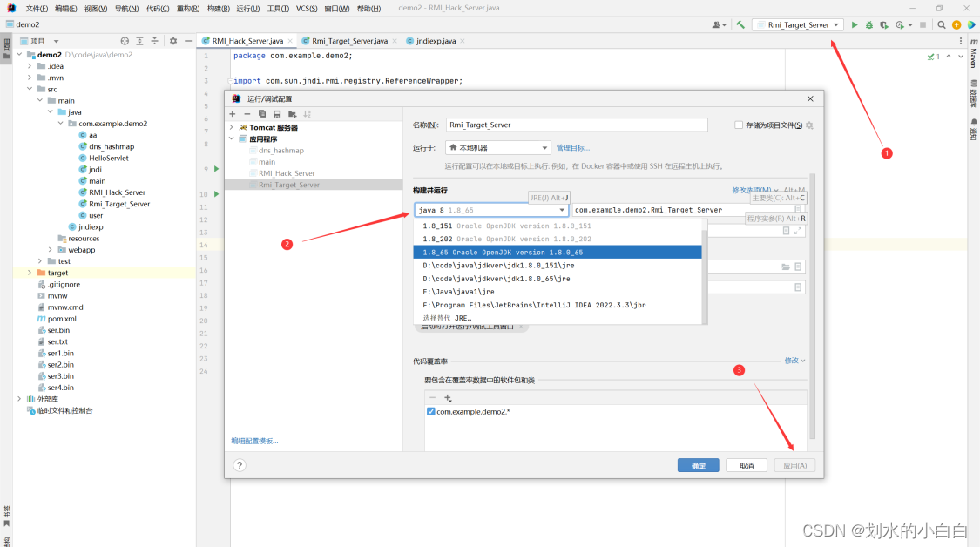
Task: Open the File menu
Action: pyautogui.click(x=37, y=8)
